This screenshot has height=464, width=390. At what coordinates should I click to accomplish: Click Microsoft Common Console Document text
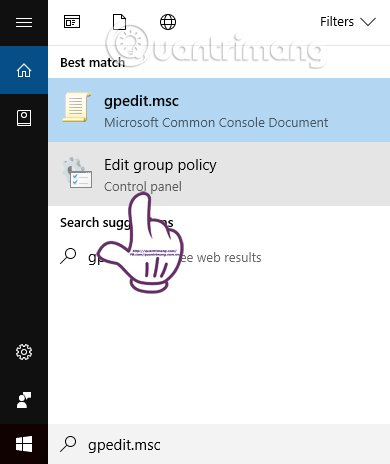tap(216, 123)
